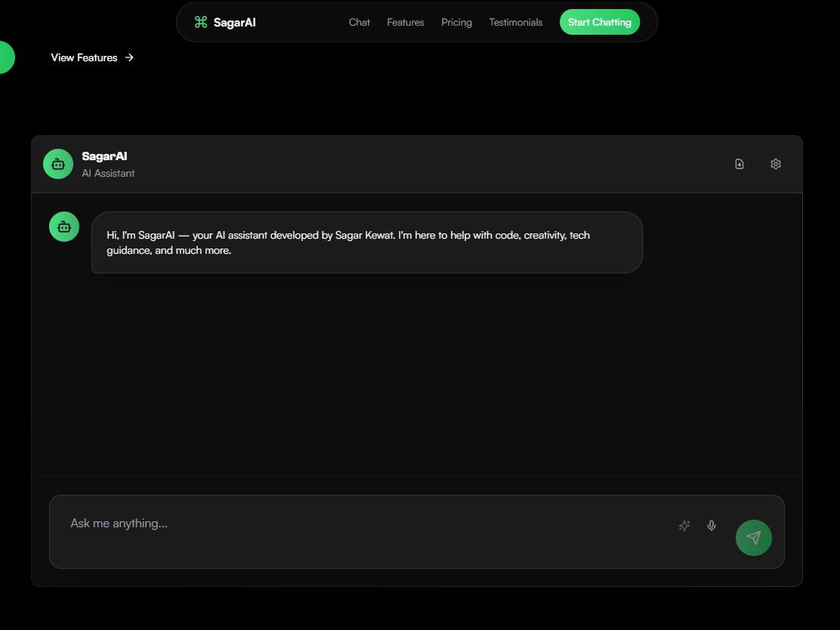Image resolution: width=840 pixels, height=630 pixels.
Task: Open the Testimonials section
Action: click(515, 22)
